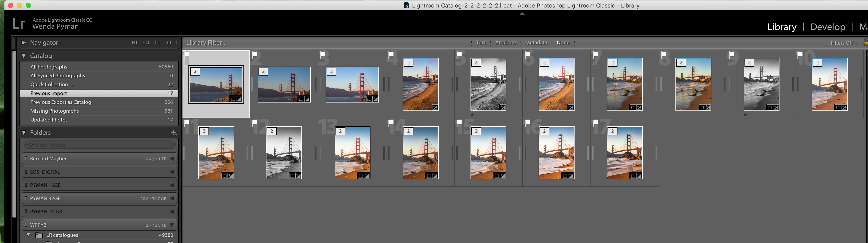Click the one-star rating under photo 5
The height and width of the screenshot is (243, 868).
[472, 114]
